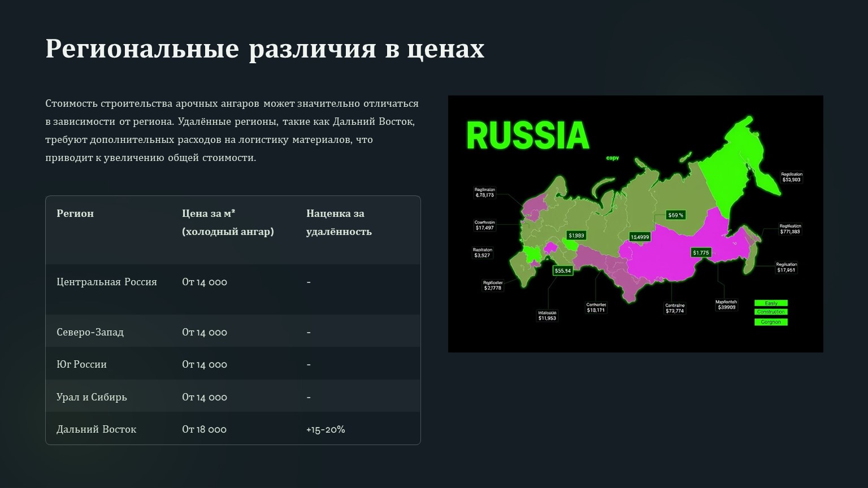Select the "От 18 000" price cell
The height and width of the screenshot is (488, 868).
pos(204,429)
